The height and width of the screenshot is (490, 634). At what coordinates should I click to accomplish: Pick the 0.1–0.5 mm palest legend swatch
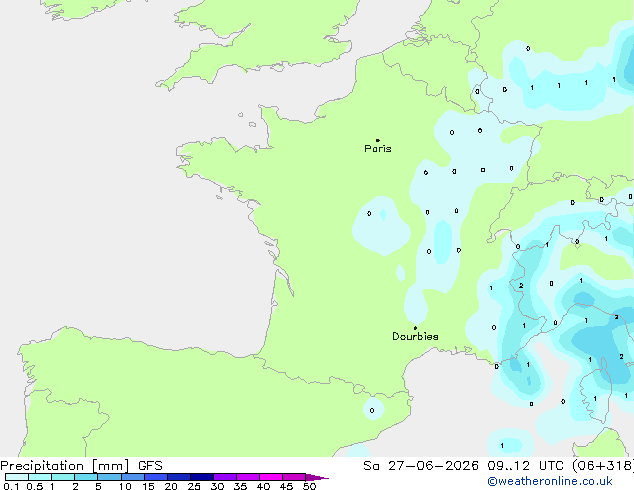17,477
